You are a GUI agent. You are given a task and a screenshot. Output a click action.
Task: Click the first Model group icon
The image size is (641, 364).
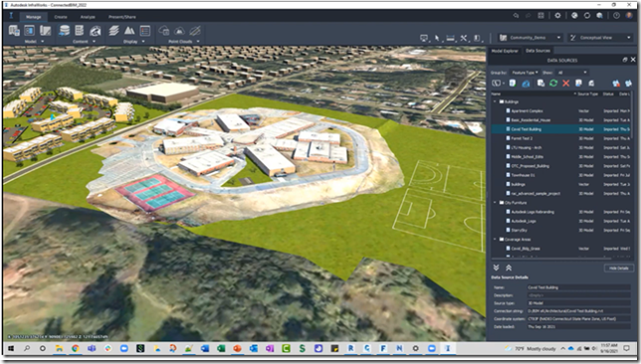14,31
